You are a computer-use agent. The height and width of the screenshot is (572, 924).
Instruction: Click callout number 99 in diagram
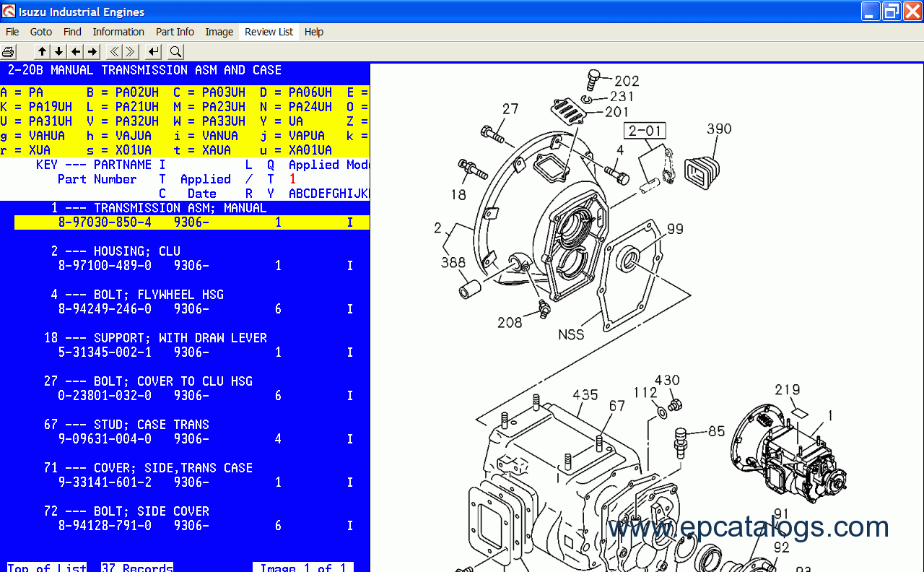point(675,229)
